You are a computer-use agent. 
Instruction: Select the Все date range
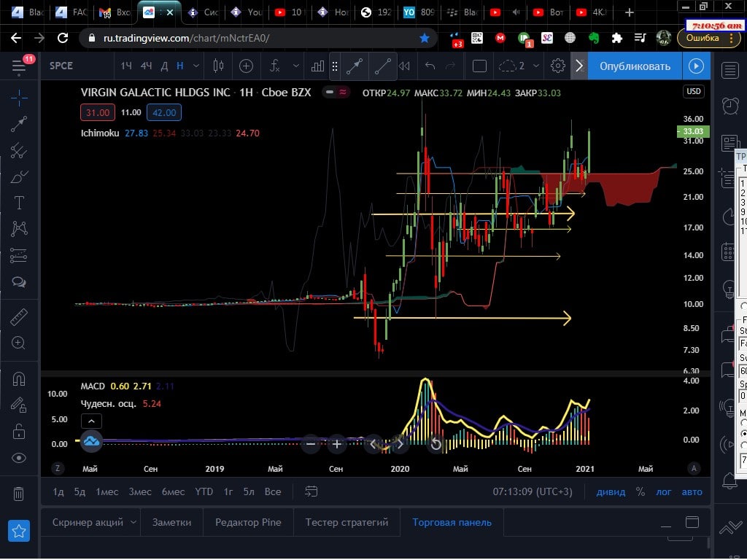[x=273, y=492]
